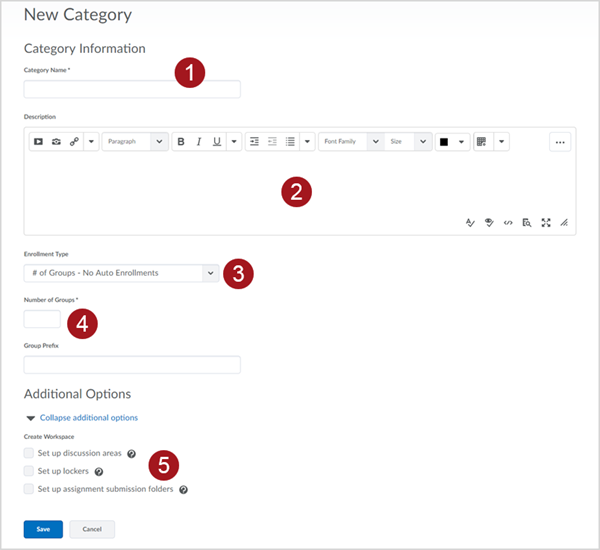
Task: Click the preview icon in editor
Action: tap(527, 223)
